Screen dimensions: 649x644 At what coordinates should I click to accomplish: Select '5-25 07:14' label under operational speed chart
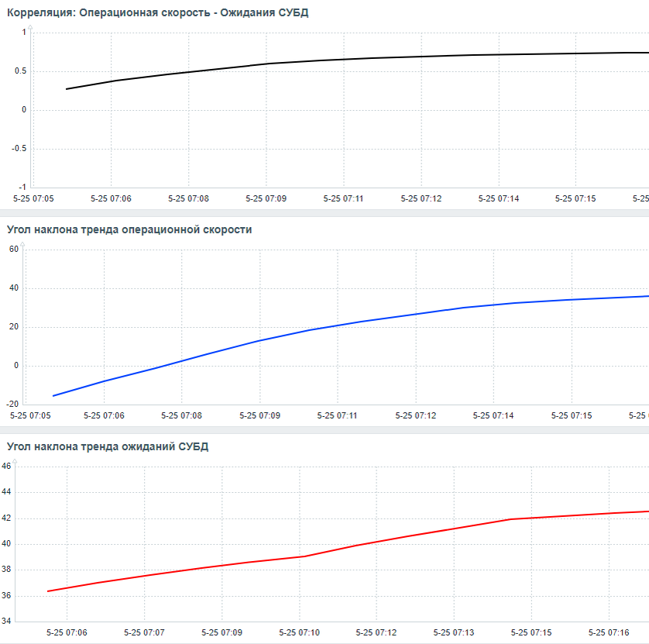click(x=493, y=416)
